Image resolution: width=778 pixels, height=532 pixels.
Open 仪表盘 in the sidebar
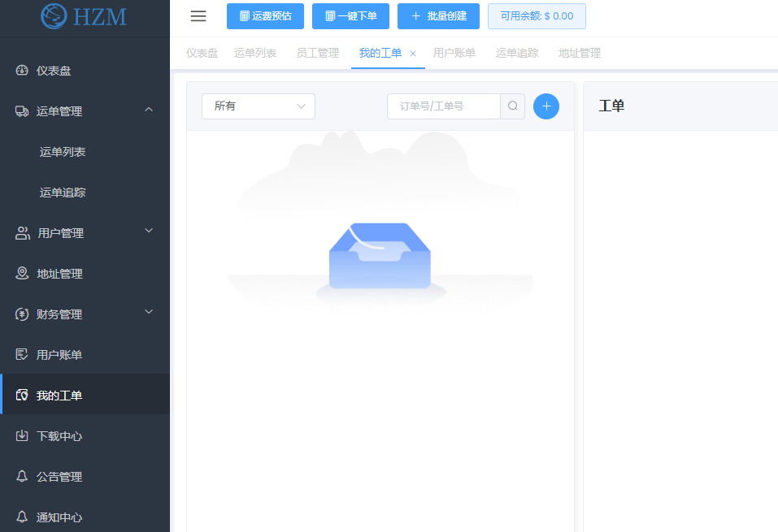54,71
